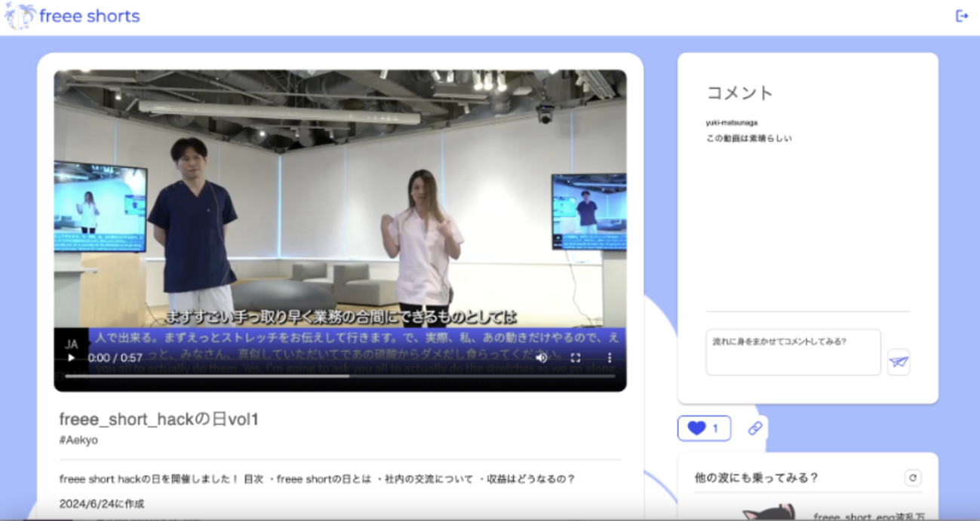
Task: Click the logout icon in the header
Action: [962, 16]
